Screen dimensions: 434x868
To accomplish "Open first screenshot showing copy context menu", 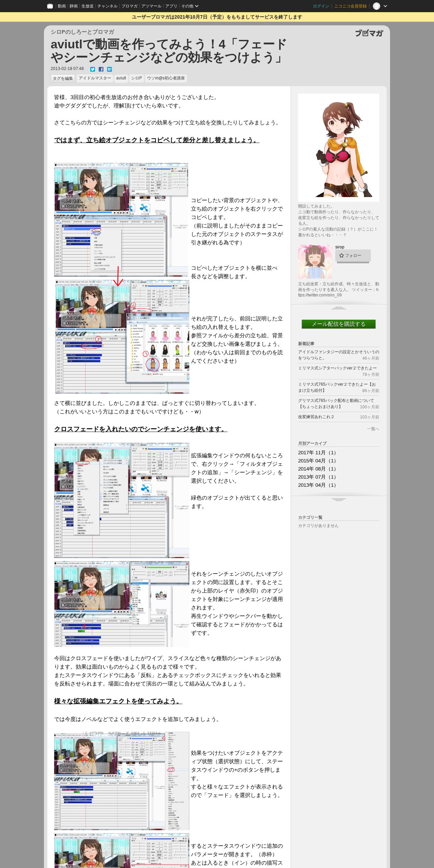I will (x=121, y=220).
